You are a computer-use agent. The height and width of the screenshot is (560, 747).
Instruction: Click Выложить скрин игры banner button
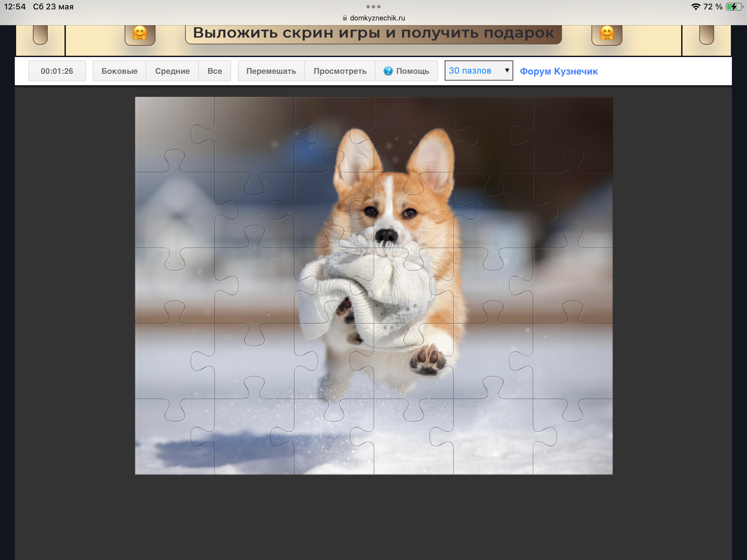click(373, 34)
